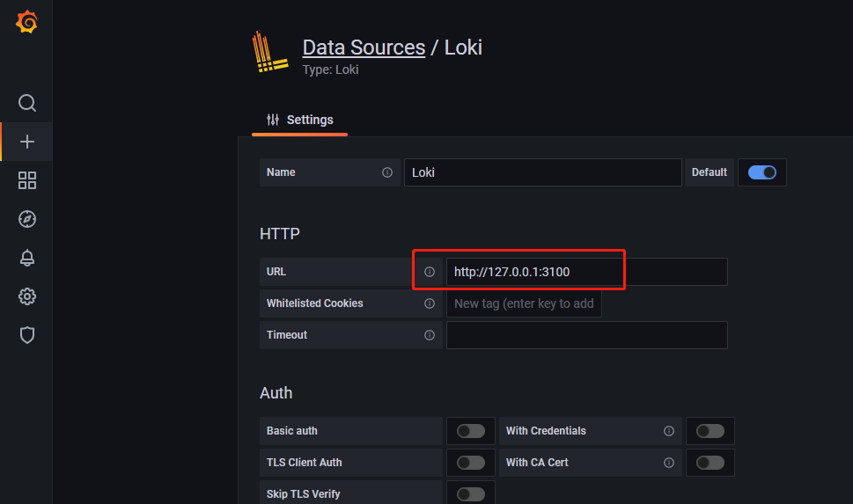Open the Explore compass icon
Screen dimensions: 853x504
coord(26,219)
